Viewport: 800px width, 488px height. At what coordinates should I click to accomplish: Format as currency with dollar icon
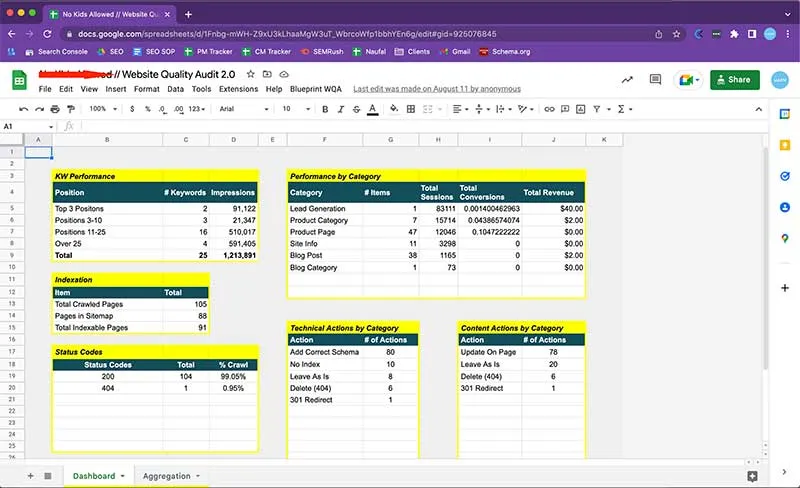(132, 109)
